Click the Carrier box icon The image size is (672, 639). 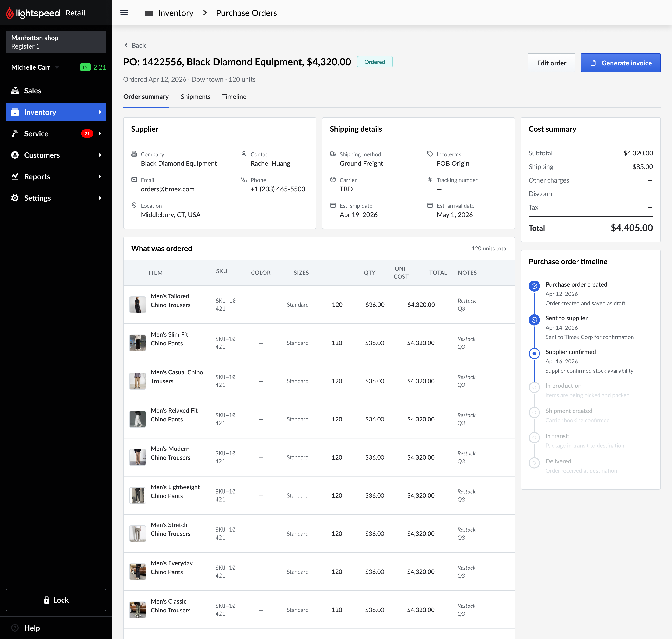point(333,179)
